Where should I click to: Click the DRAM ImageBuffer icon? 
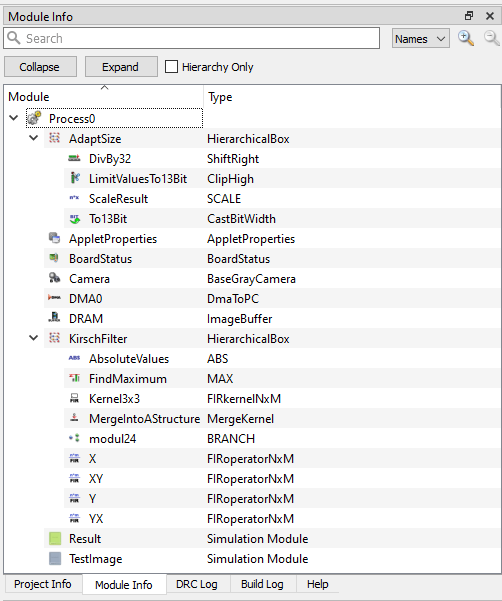click(x=54, y=318)
